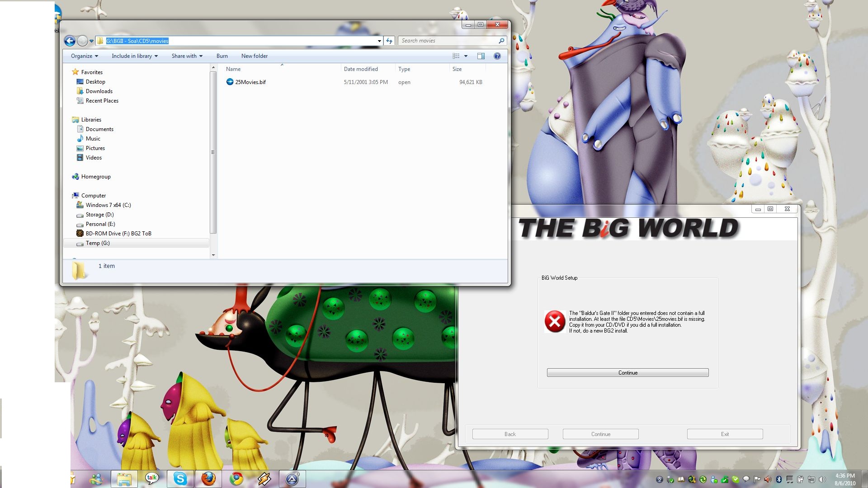Select Temp (G:) drive
The width and height of the screenshot is (868, 488).
tap(97, 243)
